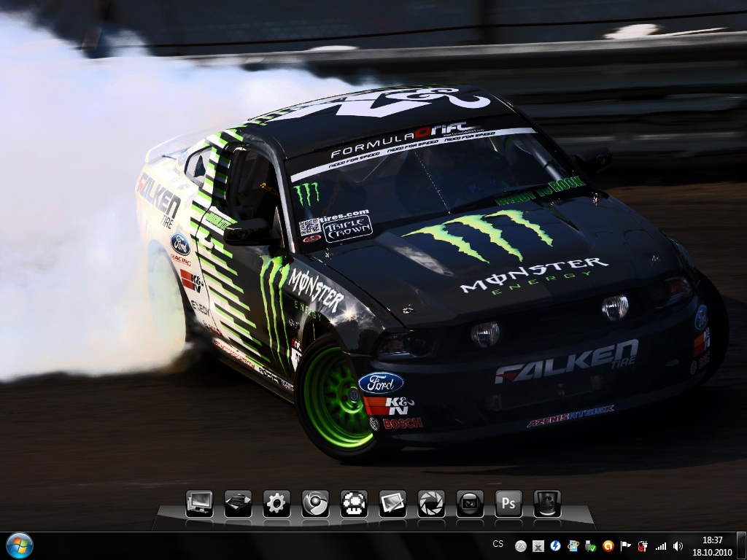Open the Recycle Bin in the dock

(x=547, y=504)
